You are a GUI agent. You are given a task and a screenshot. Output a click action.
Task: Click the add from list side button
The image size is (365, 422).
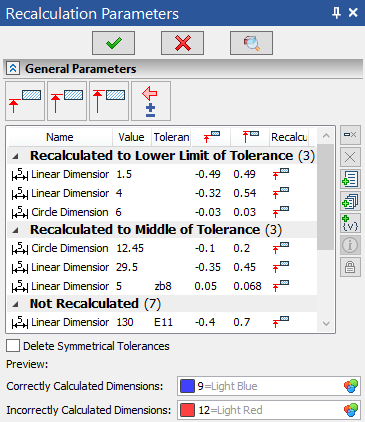350,179
